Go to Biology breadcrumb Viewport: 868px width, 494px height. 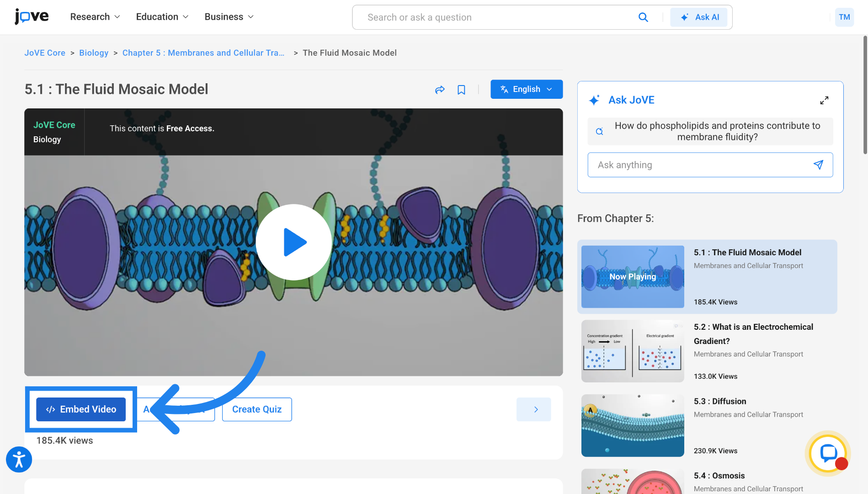coord(94,53)
